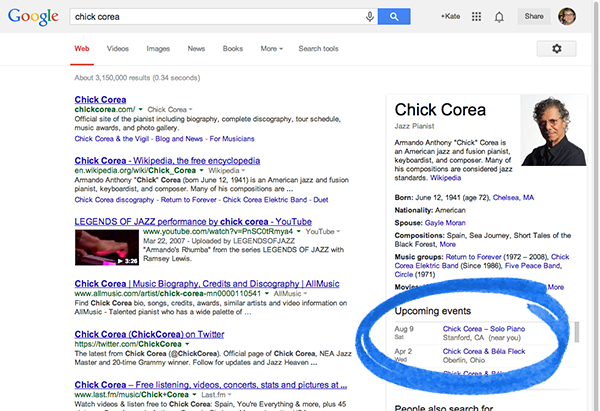Viewport: 600px width, 411px height.
Task: Open the Chelsea, MA birthplace link
Action: click(513, 197)
